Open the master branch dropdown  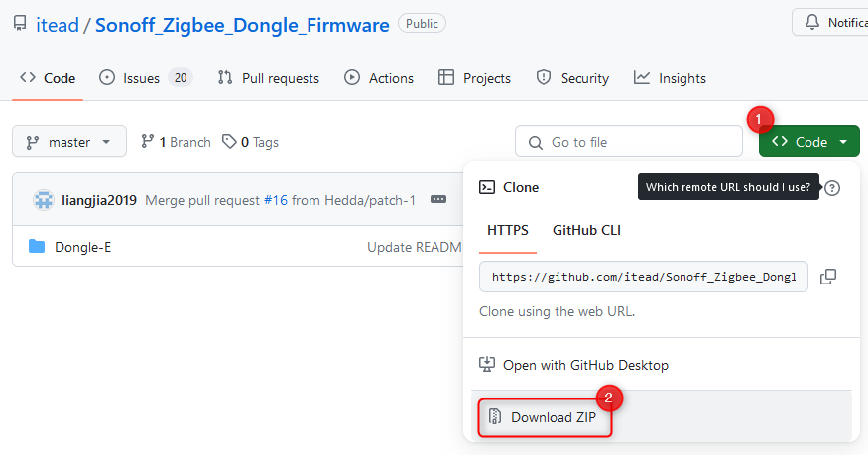click(69, 142)
